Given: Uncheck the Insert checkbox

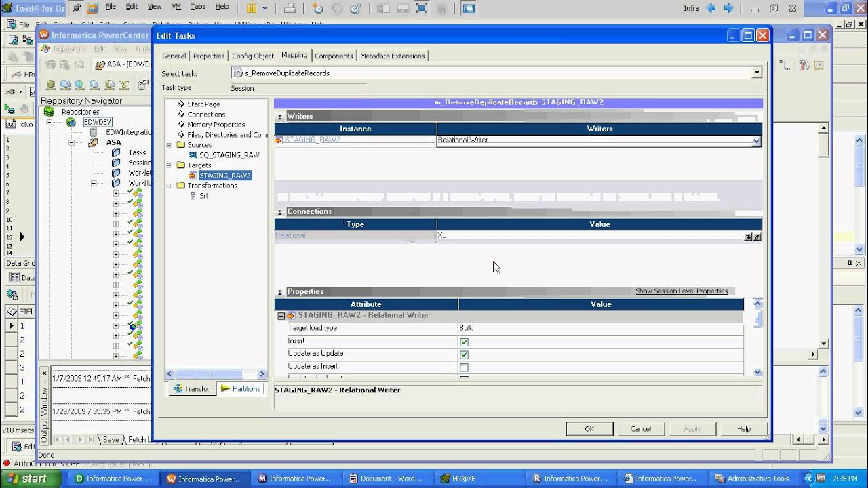Looking at the screenshot, I should pos(464,342).
